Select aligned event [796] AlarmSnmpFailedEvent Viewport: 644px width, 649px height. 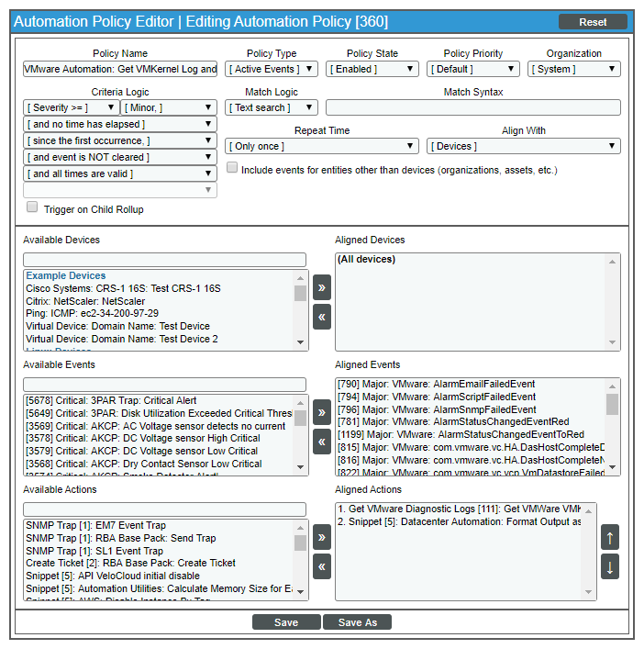(x=437, y=409)
